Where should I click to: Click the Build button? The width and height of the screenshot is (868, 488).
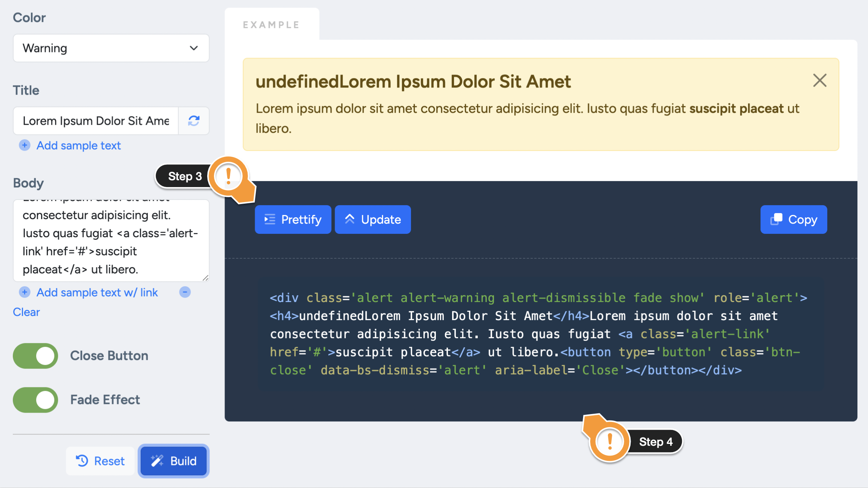pyautogui.click(x=174, y=461)
